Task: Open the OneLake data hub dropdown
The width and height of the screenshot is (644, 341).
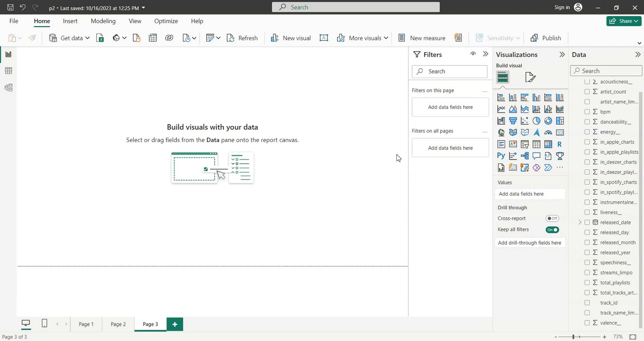Action: pos(124,38)
